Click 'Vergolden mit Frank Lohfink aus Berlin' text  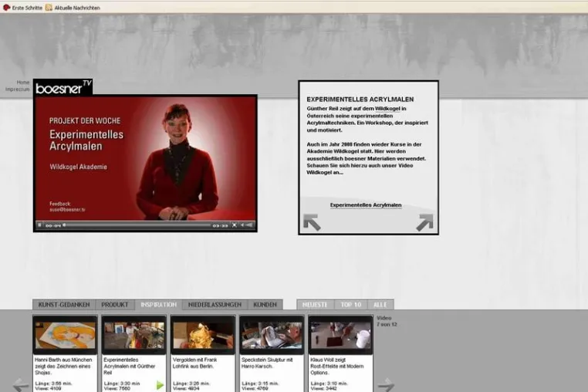pyautogui.click(x=195, y=363)
